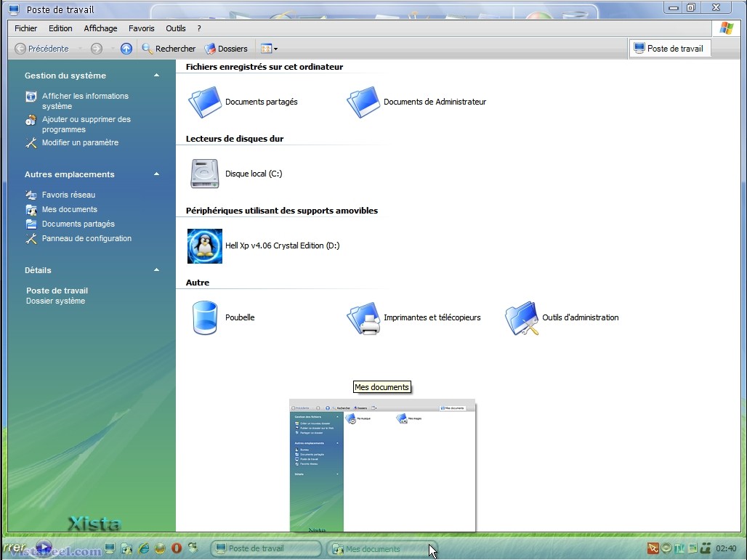The width and height of the screenshot is (747, 560).
Task: Open the Rechercher search tool
Action: [x=169, y=49]
